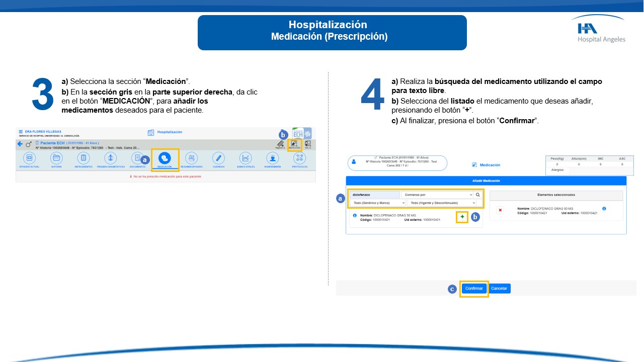This screenshot has height=362, width=644.
Task: Switch to the Medicación tab
Action: pyautogui.click(x=165, y=159)
